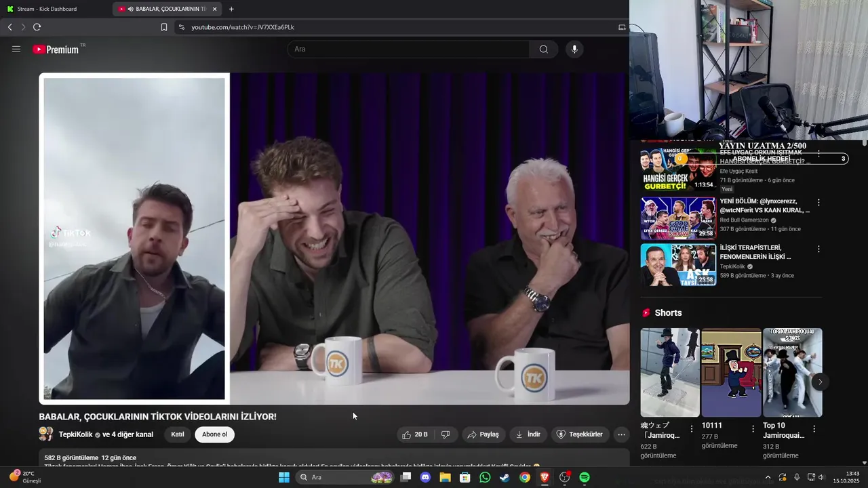Image resolution: width=868 pixels, height=488 pixels.
Task: Click the Teşekkürler super thanks button
Action: pos(580,434)
